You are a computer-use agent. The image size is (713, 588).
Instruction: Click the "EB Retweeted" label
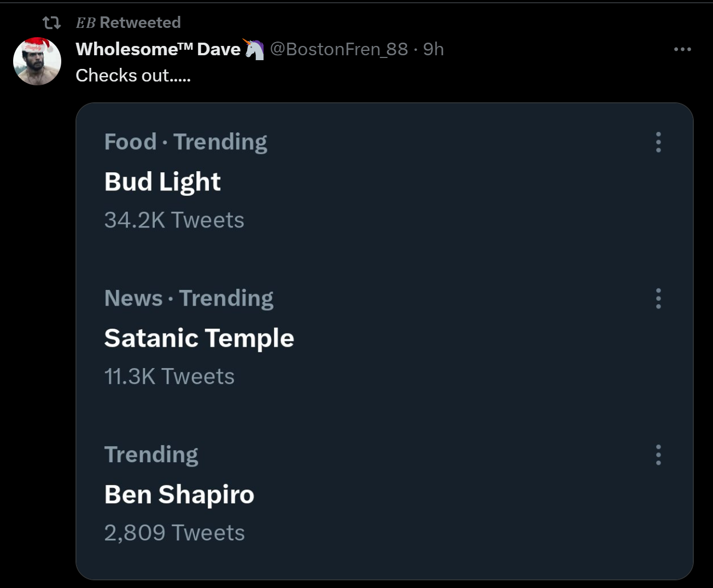click(128, 22)
